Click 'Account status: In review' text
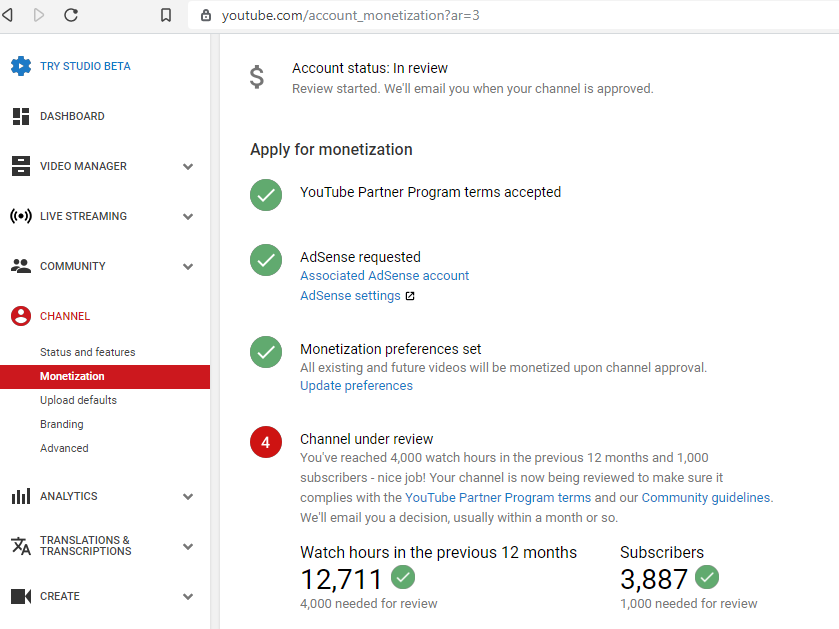 pyautogui.click(x=370, y=68)
